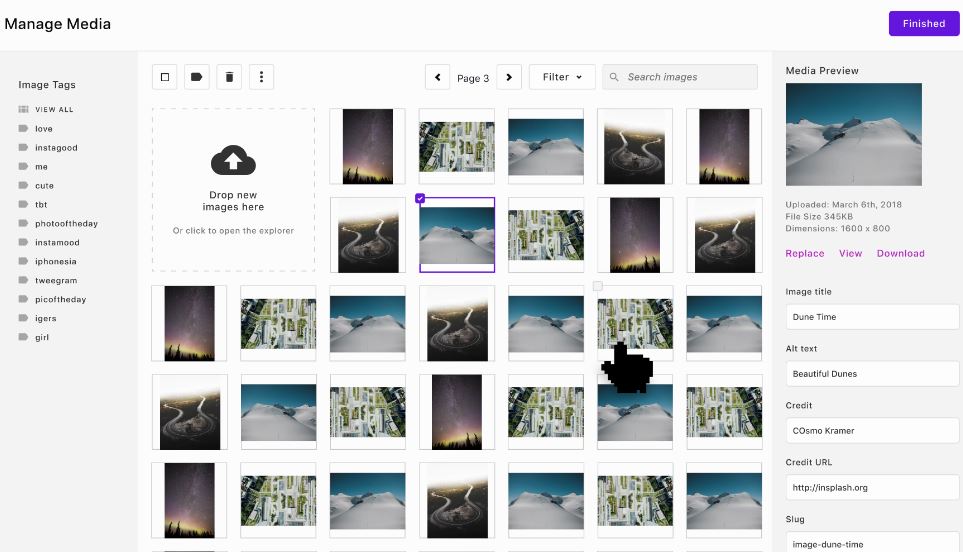Edit the Image title field Dune Time
Viewport: 963px width, 552px height.
(872, 317)
